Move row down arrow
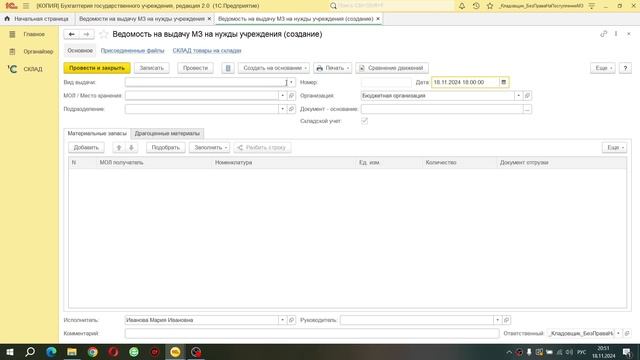Screen dimensions: 640x360 (x=131, y=147)
